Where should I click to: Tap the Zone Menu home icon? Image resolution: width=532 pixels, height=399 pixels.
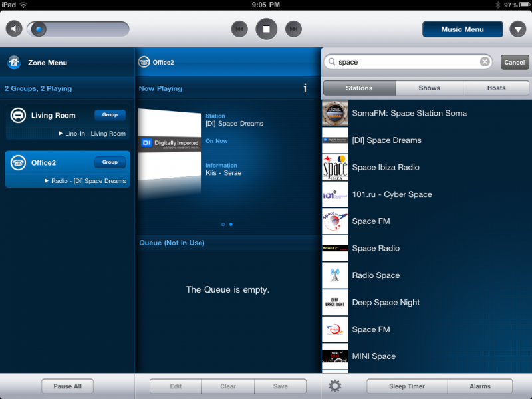(x=14, y=62)
